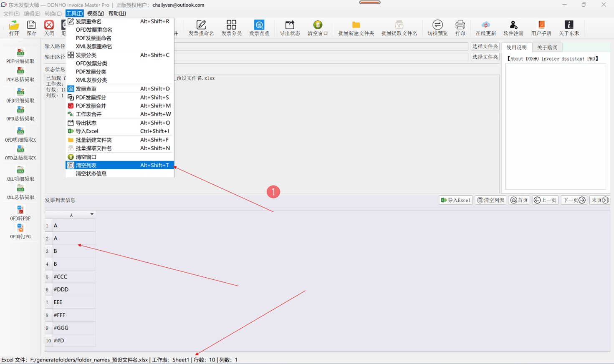This screenshot has height=364, width=614.
Task: Open the 转换(C) menu
Action: 53,13
